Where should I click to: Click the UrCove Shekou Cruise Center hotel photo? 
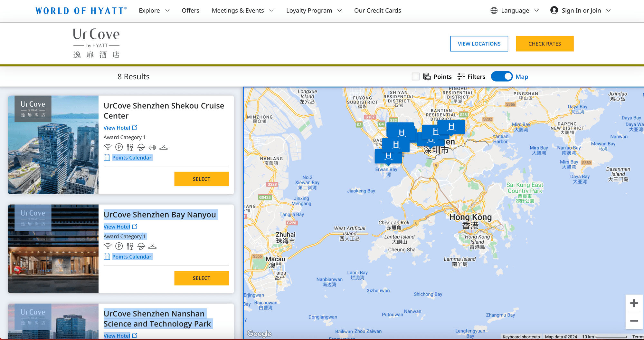[x=53, y=145]
